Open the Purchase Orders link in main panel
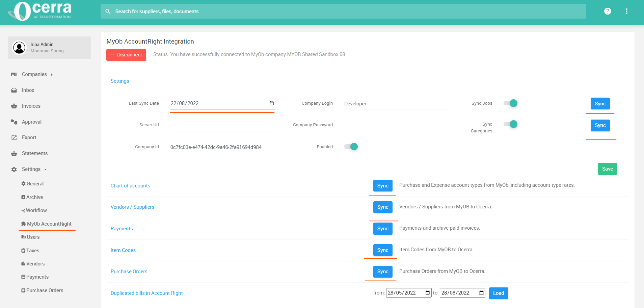Viewport: 644px width, 308px height. click(x=129, y=272)
